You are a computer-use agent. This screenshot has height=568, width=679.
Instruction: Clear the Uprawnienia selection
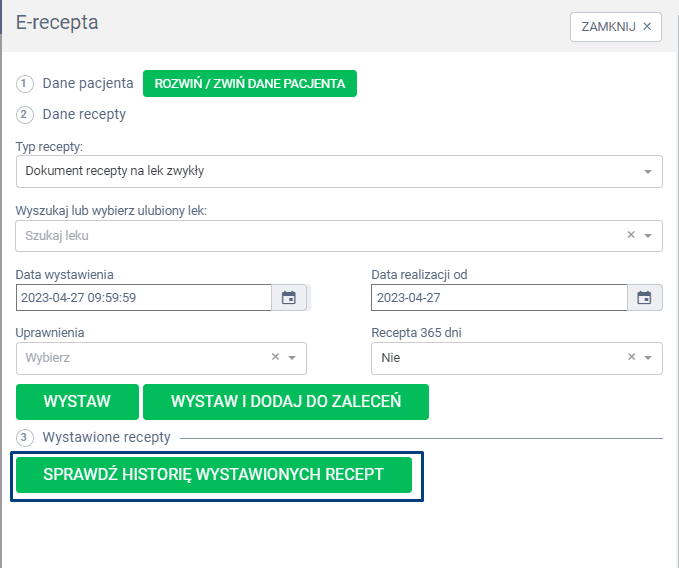coord(275,358)
